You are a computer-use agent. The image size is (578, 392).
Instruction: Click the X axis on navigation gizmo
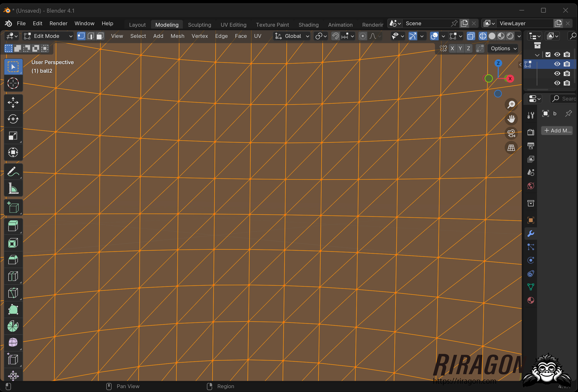510,79
